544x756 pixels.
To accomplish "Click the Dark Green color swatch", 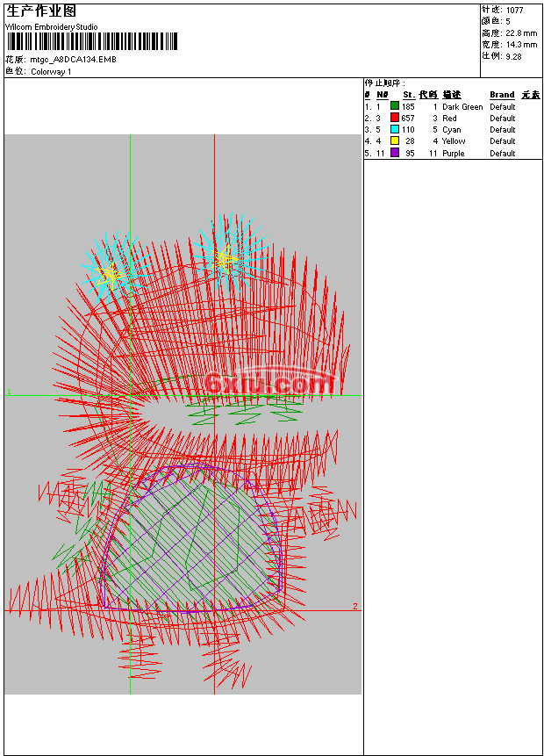I will click(395, 106).
